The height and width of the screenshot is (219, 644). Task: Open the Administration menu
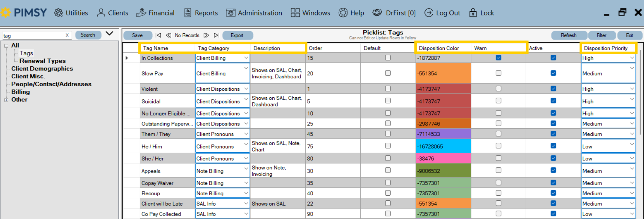click(x=254, y=13)
